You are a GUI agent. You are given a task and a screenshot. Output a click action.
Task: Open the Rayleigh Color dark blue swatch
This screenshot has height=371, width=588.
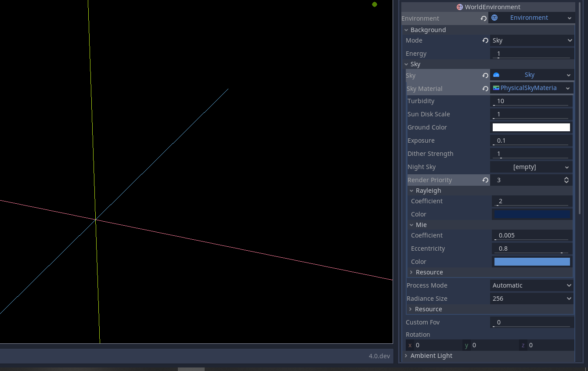(532, 214)
